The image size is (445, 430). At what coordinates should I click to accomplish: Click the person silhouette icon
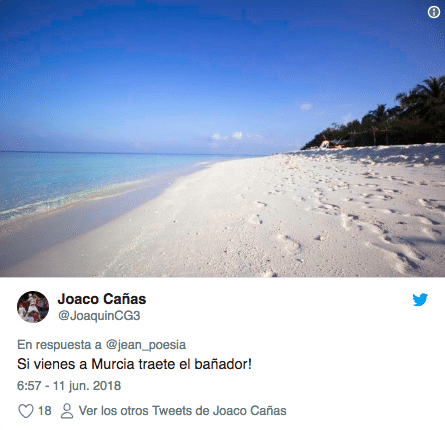coord(67,411)
